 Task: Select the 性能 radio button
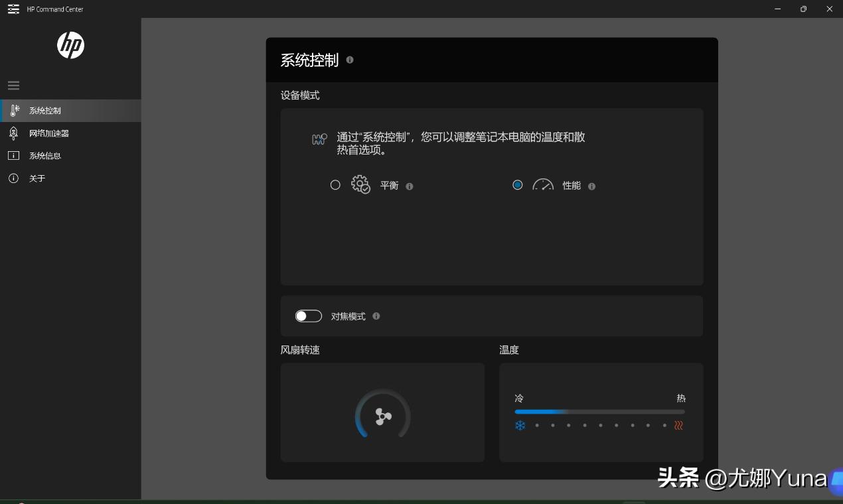[x=517, y=185]
